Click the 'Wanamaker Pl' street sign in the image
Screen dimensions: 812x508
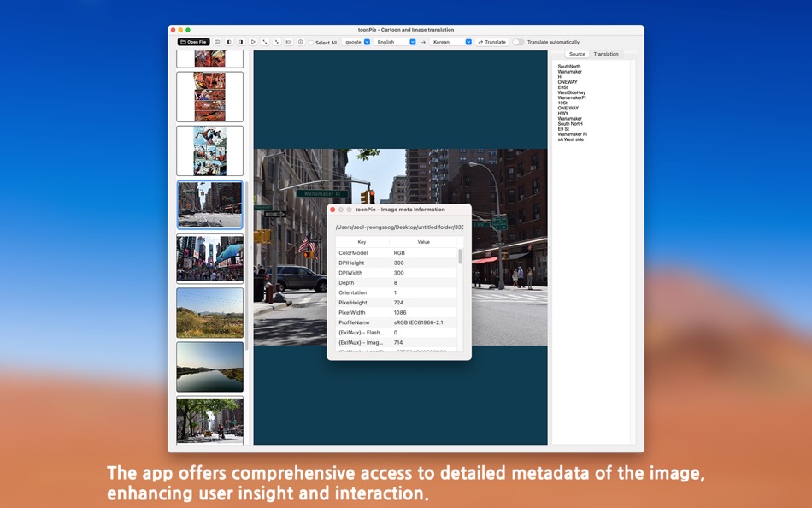322,194
